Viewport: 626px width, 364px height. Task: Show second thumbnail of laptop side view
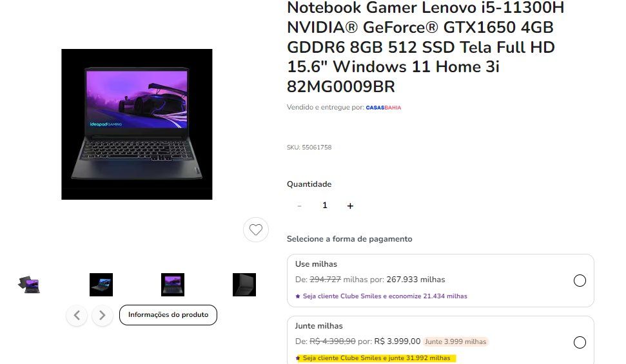click(101, 285)
